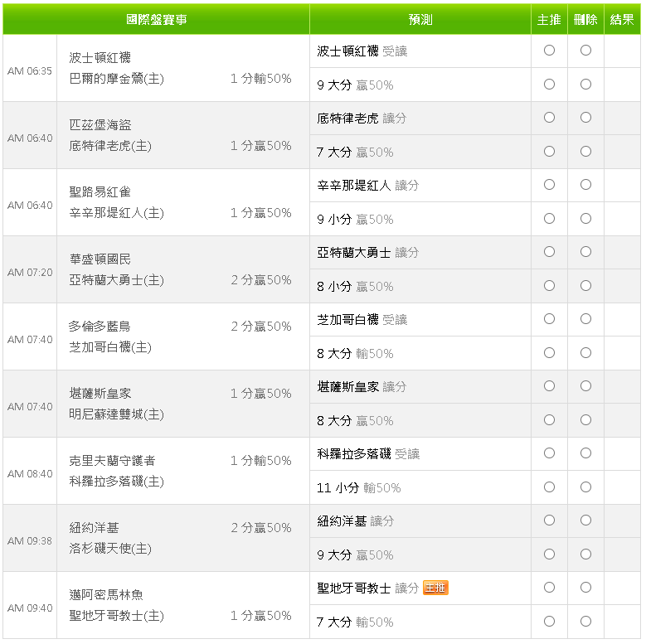Click the 刪除 column header
The image size is (646, 644).
click(x=585, y=19)
